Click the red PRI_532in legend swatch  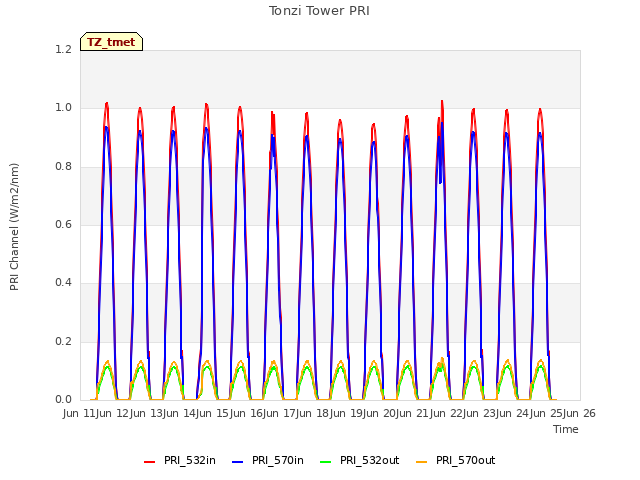tap(149, 461)
